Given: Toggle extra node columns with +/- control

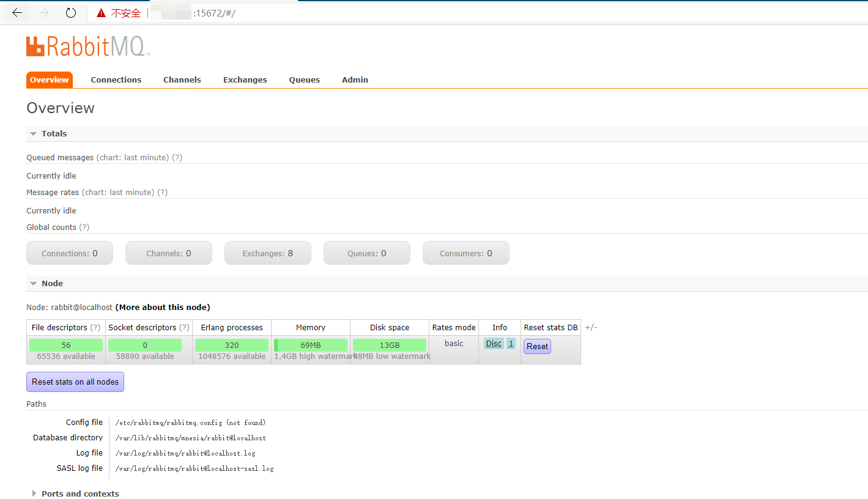Looking at the screenshot, I should pos(590,327).
